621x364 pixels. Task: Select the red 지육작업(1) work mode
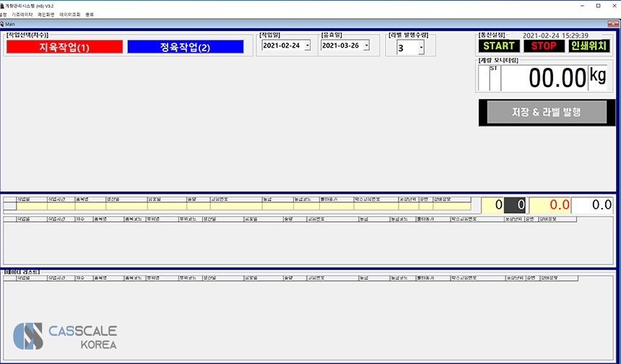click(64, 47)
